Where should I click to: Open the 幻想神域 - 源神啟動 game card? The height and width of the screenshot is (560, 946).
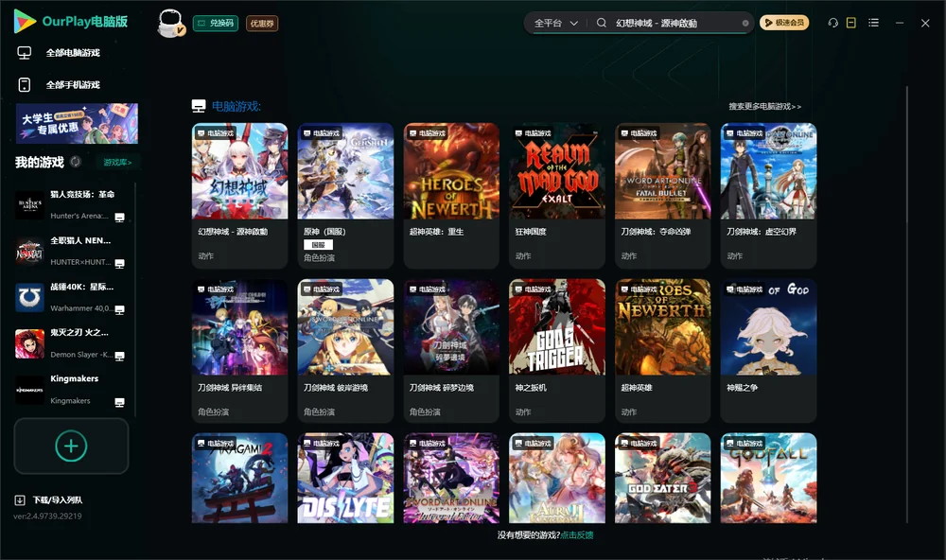tap(239, 196)
